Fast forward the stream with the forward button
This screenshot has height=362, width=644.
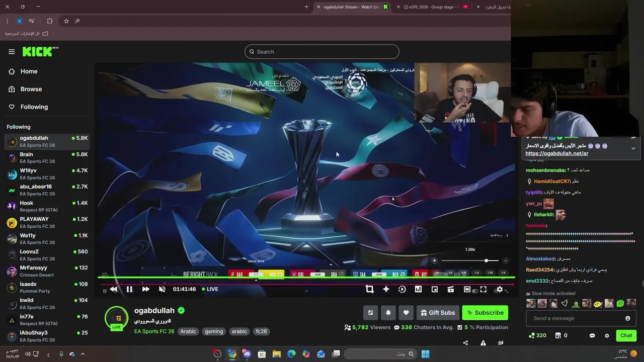pyautogui.click(x=145, y=289)
